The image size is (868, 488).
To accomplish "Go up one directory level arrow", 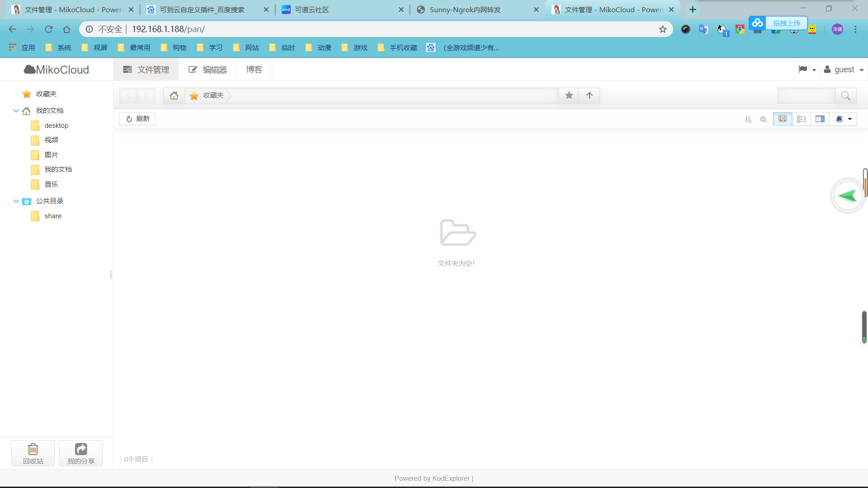I will [x=589, y=95].
